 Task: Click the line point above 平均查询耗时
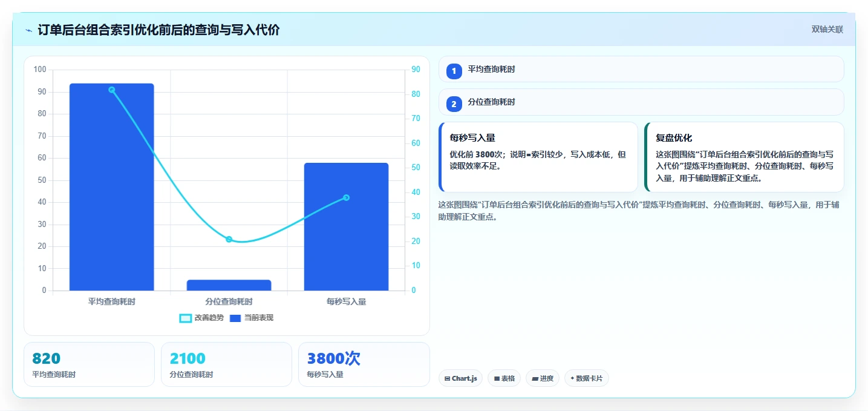[x=112, y=90]
